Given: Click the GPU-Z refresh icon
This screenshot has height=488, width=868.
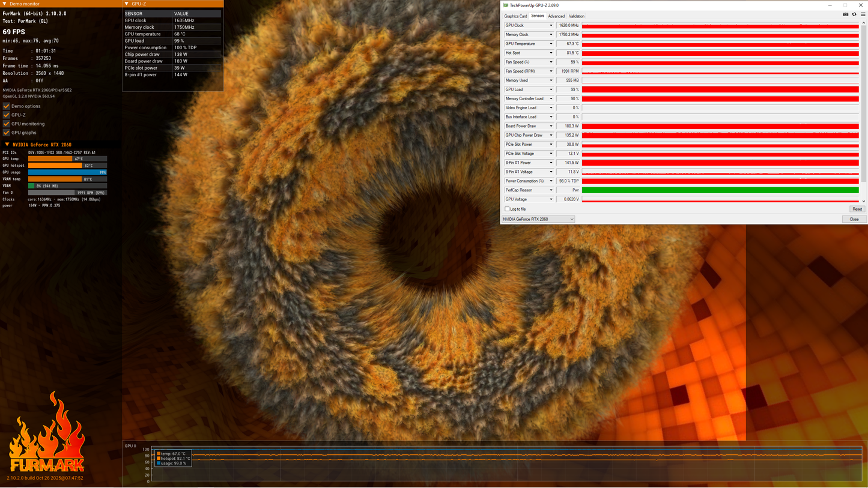Looking at the screenshot, I should (854, 14).
